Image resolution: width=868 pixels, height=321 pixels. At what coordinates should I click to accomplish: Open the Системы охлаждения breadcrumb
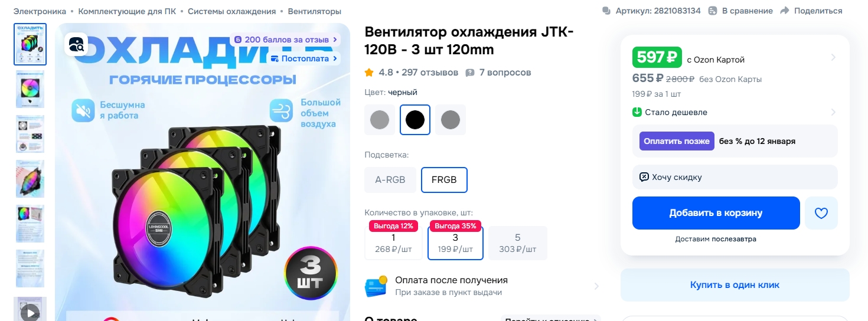click(231, 11)
